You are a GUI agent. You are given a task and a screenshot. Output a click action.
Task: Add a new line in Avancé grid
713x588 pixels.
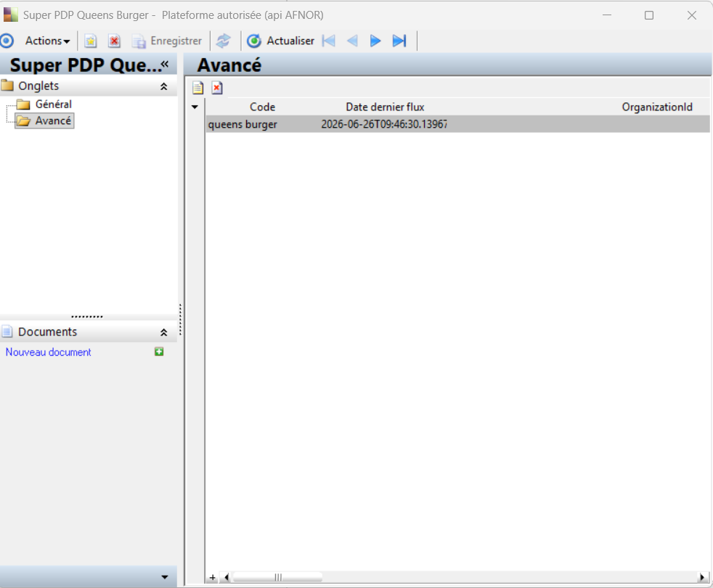197,88
